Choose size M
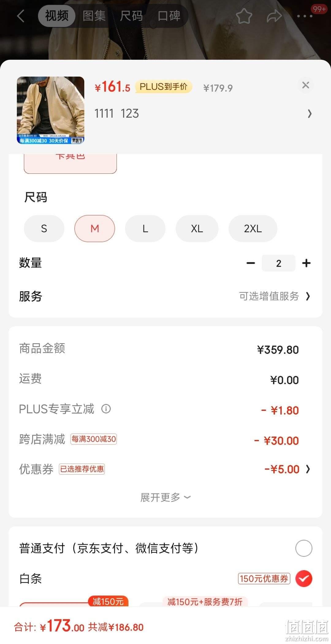 coord(95,229)
